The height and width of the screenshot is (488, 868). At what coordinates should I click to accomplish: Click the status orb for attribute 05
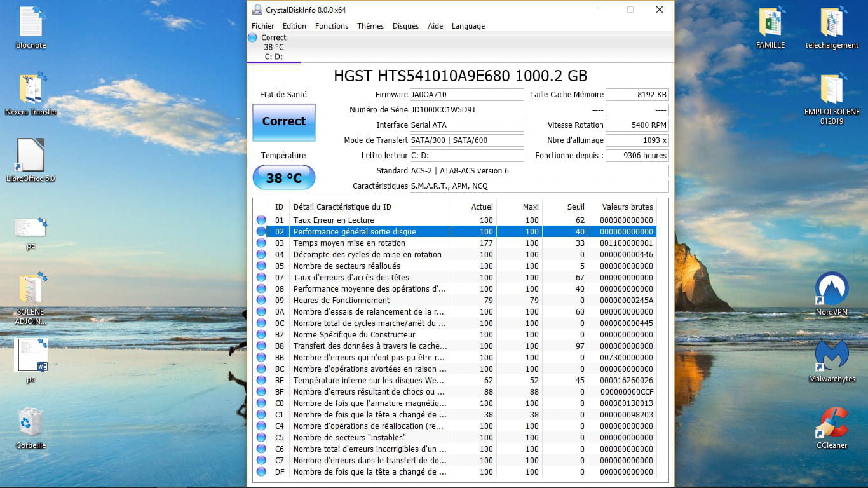(261, 266)
